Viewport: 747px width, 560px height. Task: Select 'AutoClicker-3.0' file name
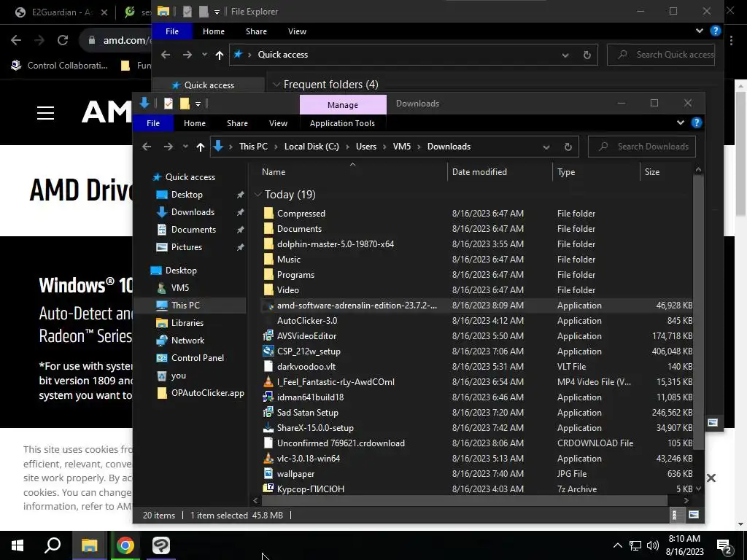[307, 321]
